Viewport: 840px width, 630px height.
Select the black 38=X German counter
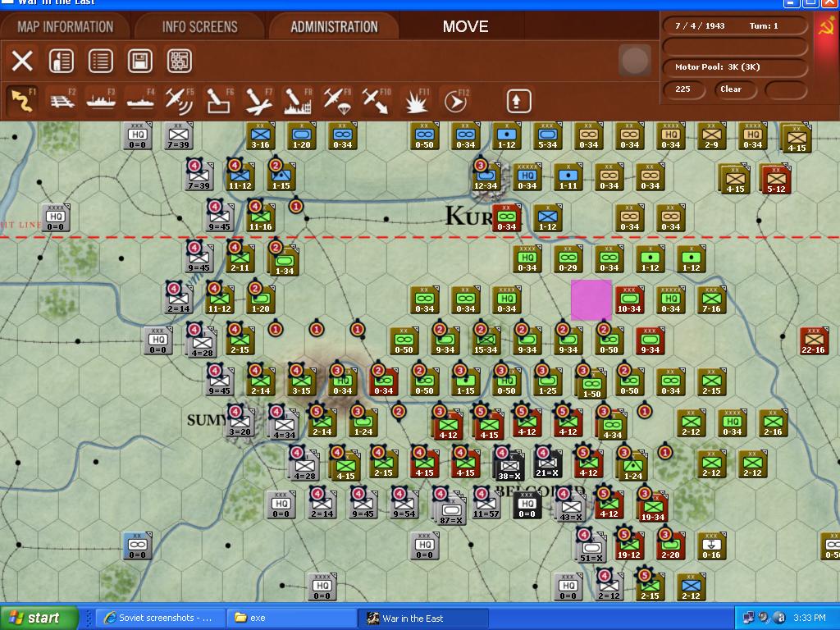tap(509, 466)
